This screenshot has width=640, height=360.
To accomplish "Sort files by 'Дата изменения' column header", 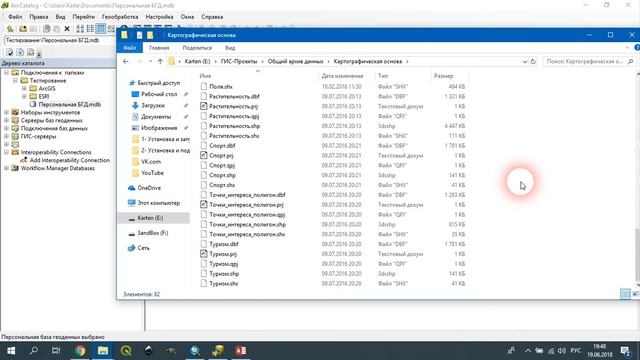I will [342, 76].
